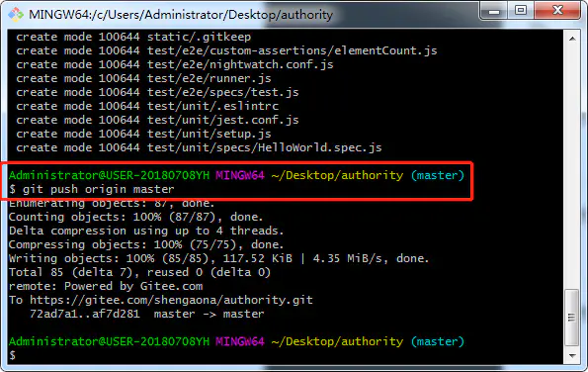Screen dimensions: 588x372
Task: Click the test/e2e/specs/test.js line
Action: click(x=157, y=92)
